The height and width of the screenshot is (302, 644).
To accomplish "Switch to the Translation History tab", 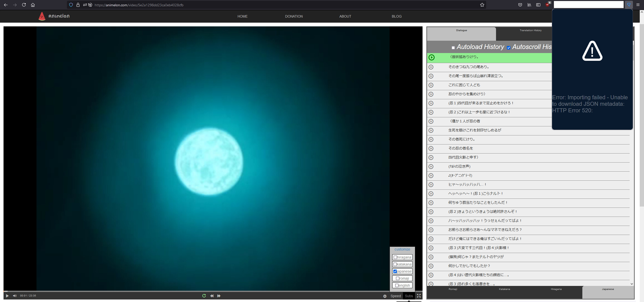I will point(531,30).
